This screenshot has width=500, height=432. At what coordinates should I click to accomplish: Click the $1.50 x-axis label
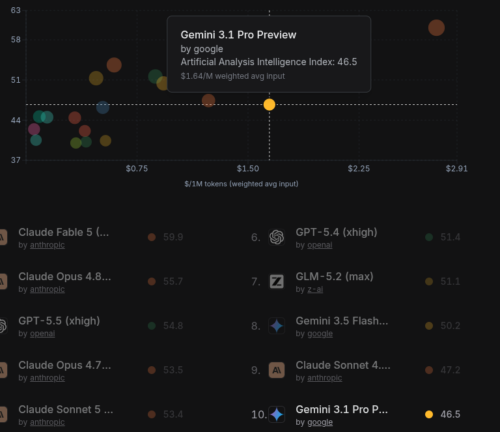point(248,169)
